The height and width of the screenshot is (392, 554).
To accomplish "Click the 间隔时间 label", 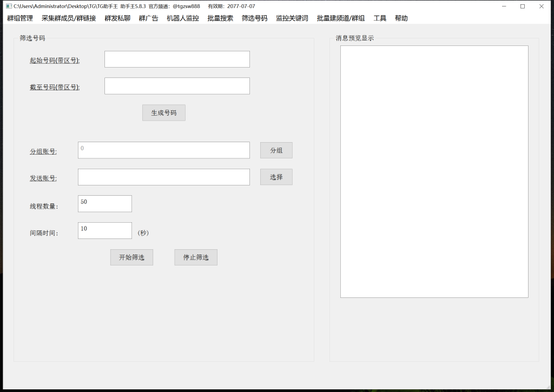I will [x=44, y=233].
